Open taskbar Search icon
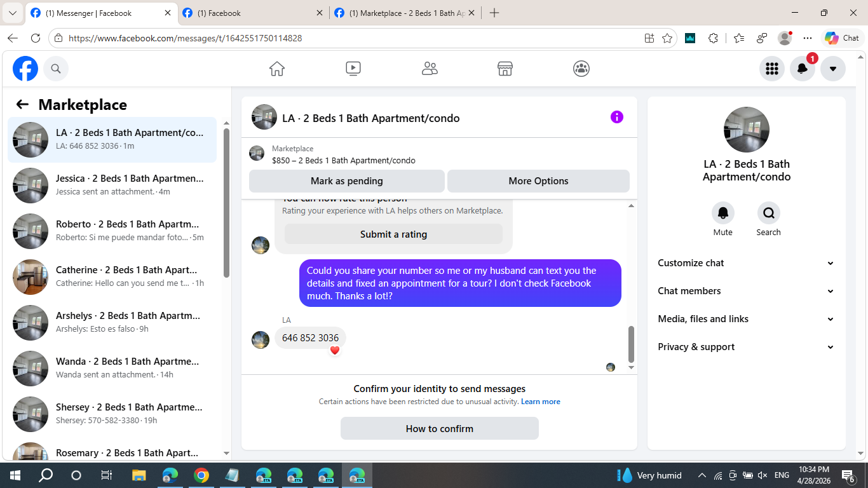The width and height of the screenshot is (868, 488). click(46, 475)
